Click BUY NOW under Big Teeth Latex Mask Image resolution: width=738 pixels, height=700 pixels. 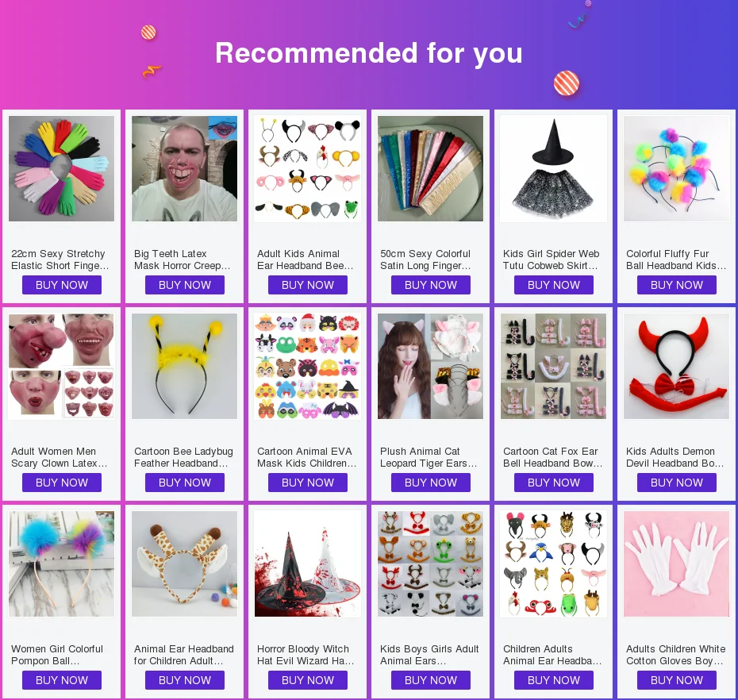pyautogui.click(x=184, y=285)
